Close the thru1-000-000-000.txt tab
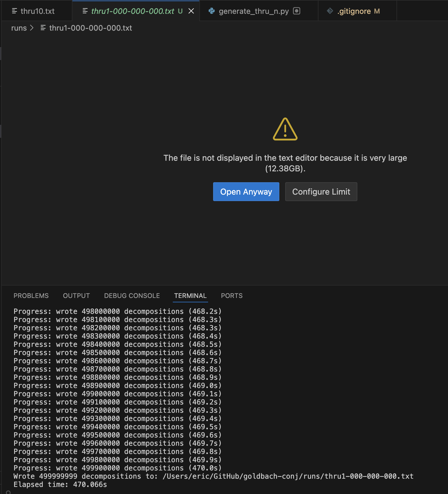Viewport: 448px width, 494px height. [191, 11]
